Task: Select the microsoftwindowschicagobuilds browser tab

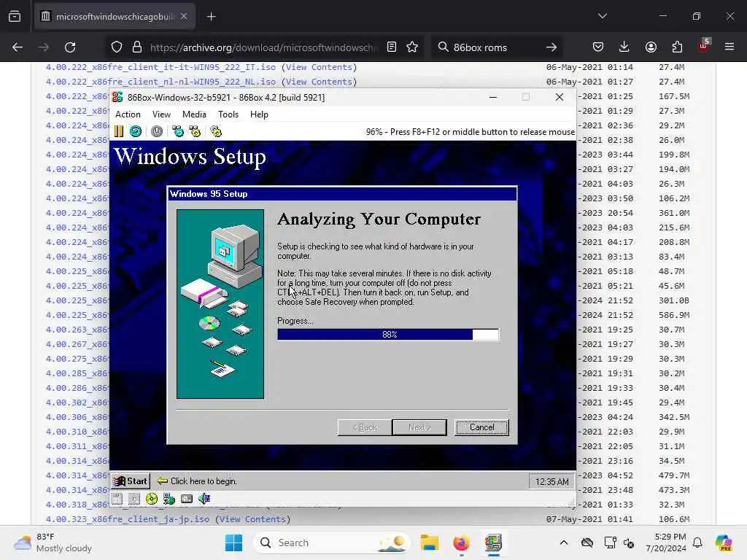Action: (x=115, y=17)
